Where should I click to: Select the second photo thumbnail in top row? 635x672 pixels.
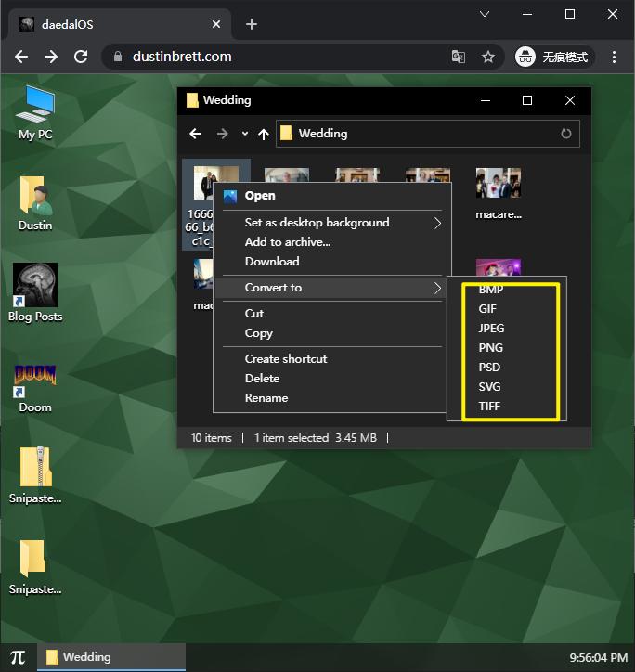287,174
